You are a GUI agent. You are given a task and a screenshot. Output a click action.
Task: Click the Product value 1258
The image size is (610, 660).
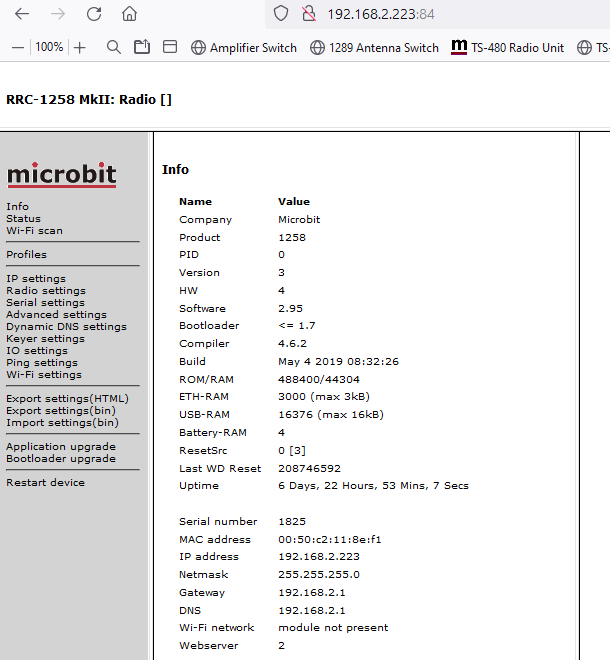pyautogui.click(x=292, y=237)
